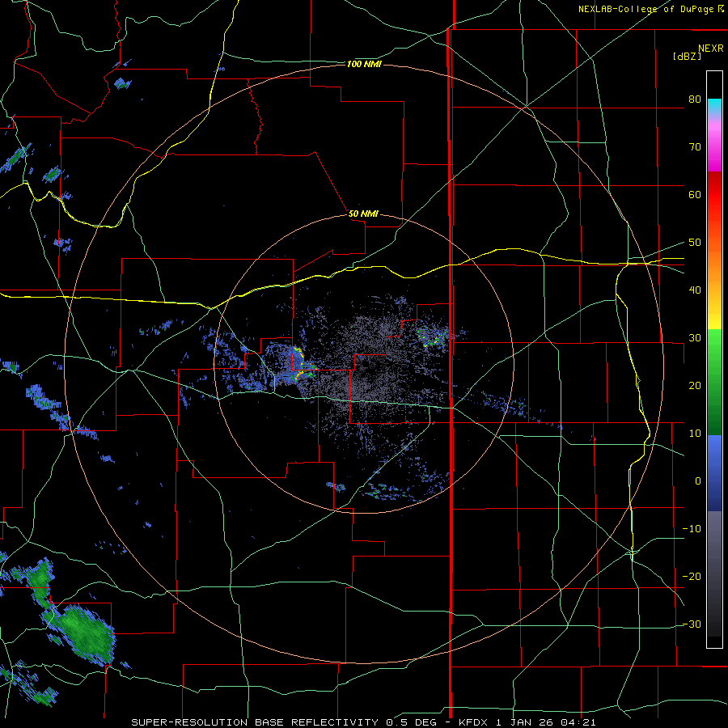Screen dimensions: 728x728
Task: Click the -20 value on the dBZ scale
Action: 692,577
